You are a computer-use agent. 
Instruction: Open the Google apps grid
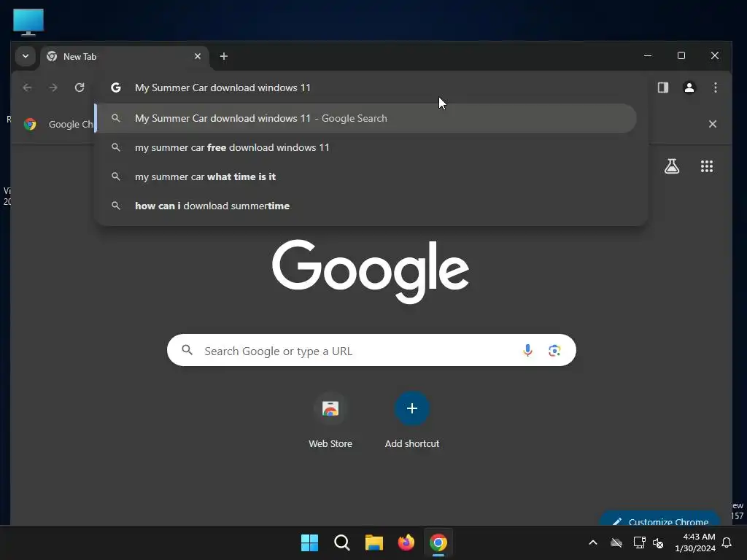(707, 166)
